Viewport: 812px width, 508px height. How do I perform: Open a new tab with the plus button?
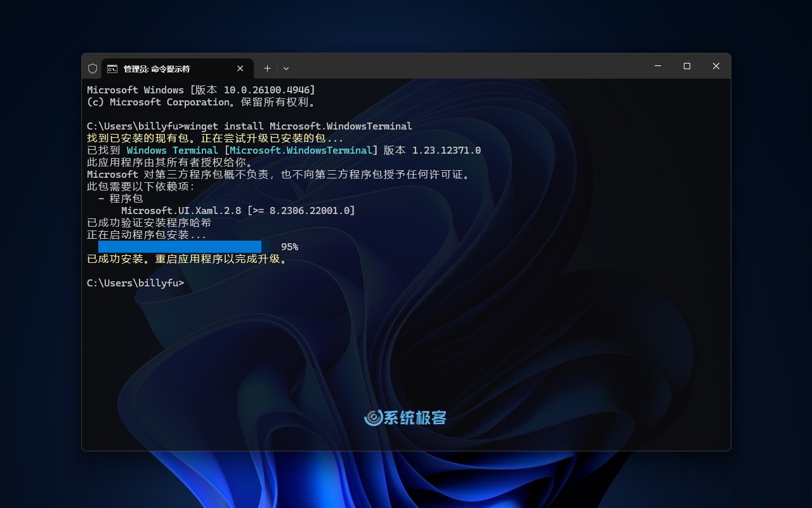pos(268,69)
